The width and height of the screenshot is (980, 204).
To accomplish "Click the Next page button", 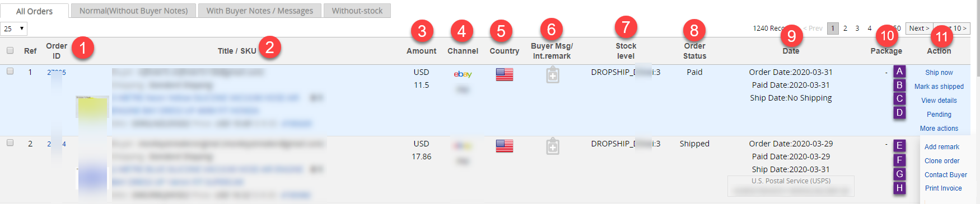I will 919,29.
